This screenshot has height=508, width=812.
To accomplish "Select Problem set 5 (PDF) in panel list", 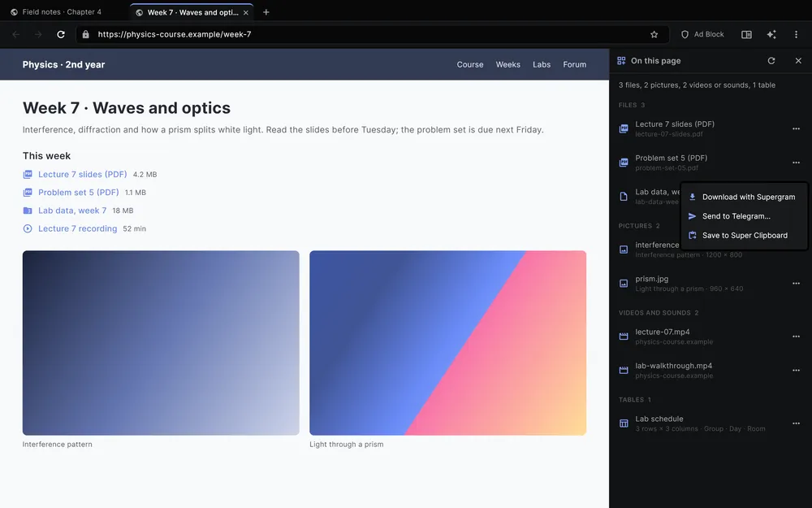I will pos(710,163).
